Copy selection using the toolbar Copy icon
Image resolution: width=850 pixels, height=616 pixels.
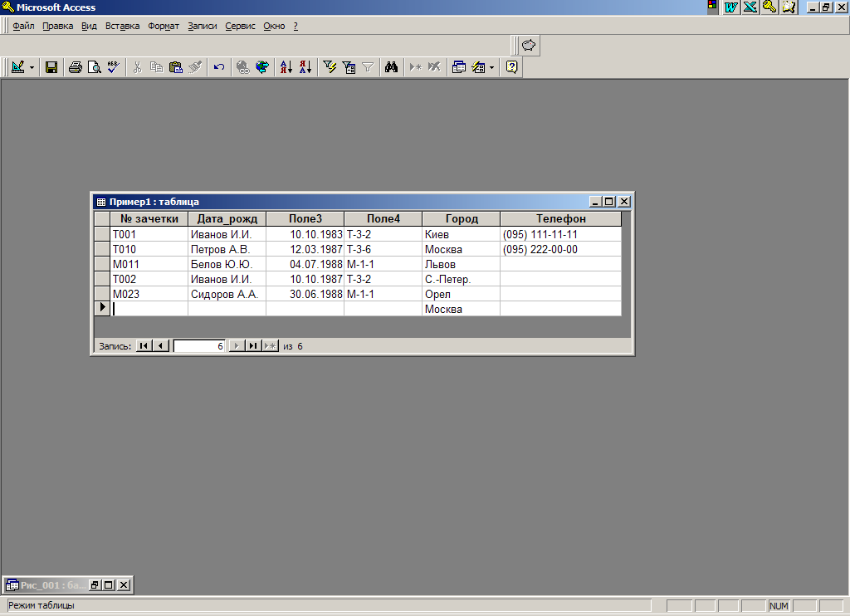click(156, 67)
